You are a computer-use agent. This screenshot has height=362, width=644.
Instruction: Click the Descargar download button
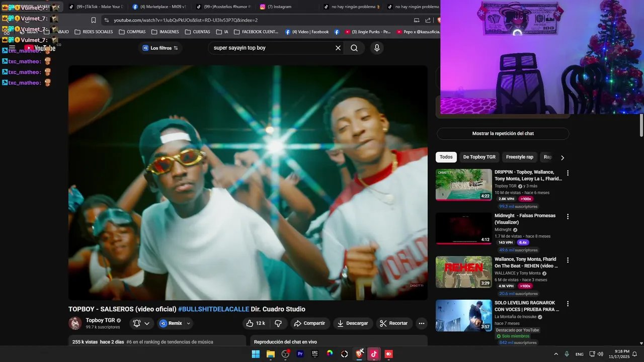point(353,323)
